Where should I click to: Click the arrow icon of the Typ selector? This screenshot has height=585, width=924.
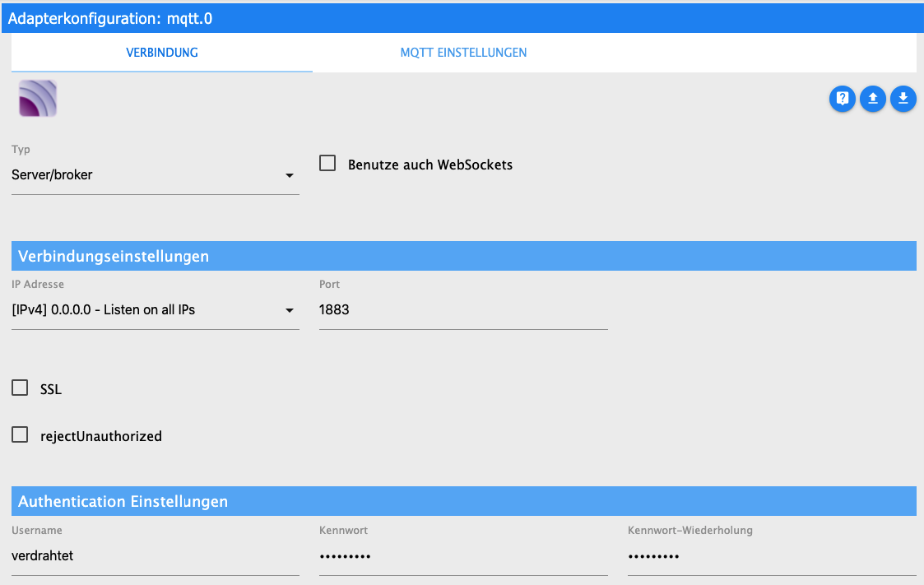(x=289, y=175)
